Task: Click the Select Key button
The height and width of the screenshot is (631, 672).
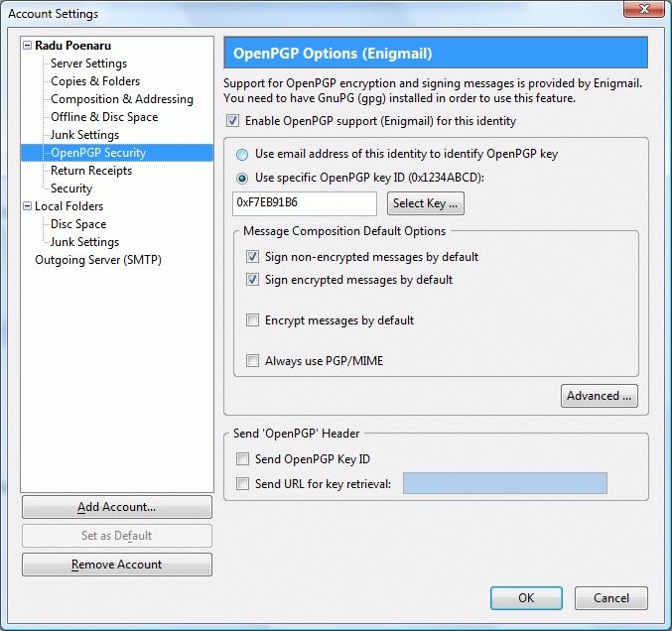Action: point(426,203)
